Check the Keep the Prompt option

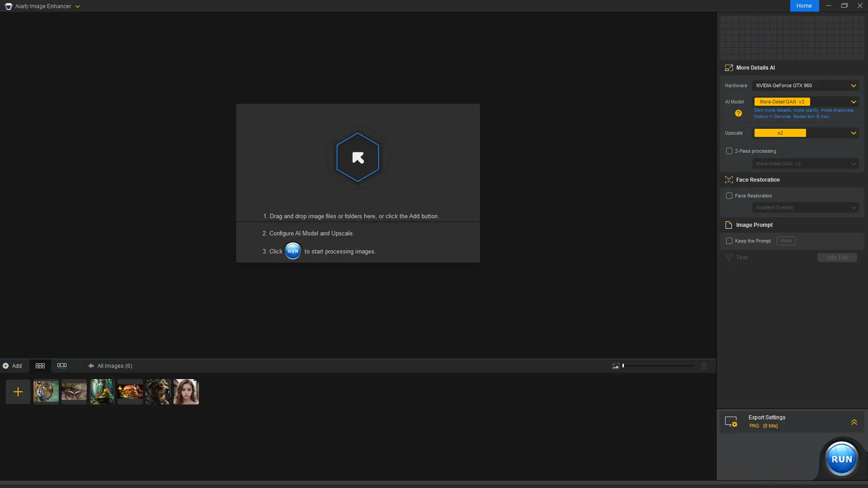(x=729, y=241)
